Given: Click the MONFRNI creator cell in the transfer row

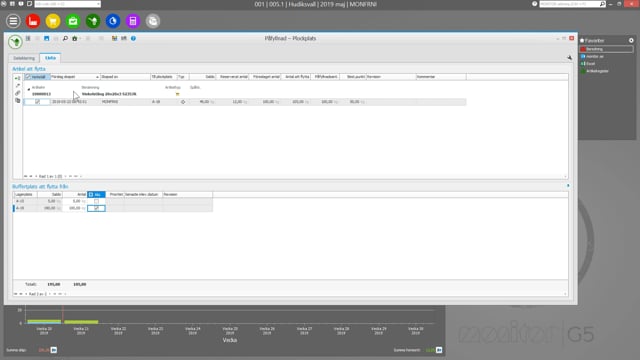Looking at the screenshot, I should click(125, 102).
